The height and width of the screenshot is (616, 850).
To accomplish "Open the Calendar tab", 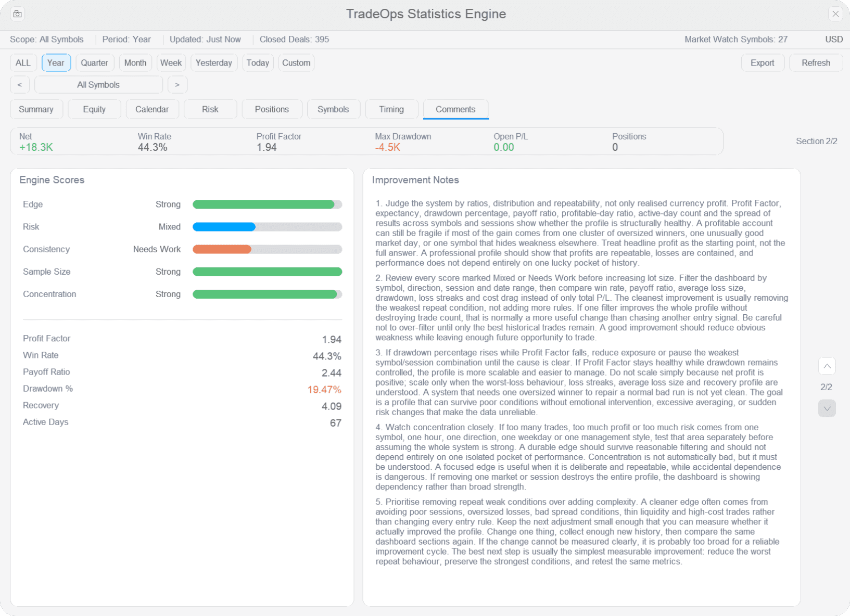I will [x=152, y=109].
